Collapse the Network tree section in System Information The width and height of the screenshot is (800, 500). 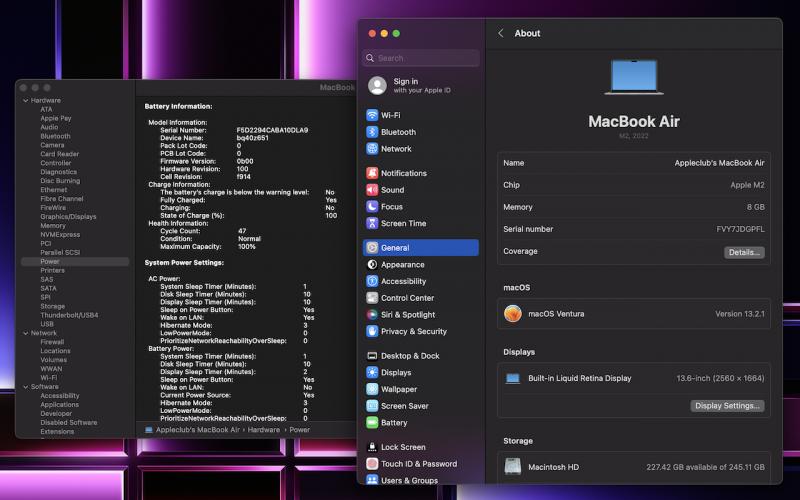click(26, 333)
